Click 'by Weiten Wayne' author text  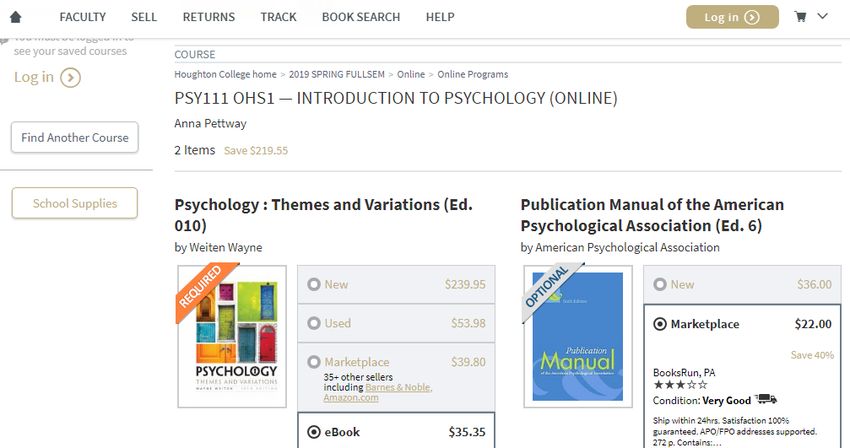click(x=218, y=247)
